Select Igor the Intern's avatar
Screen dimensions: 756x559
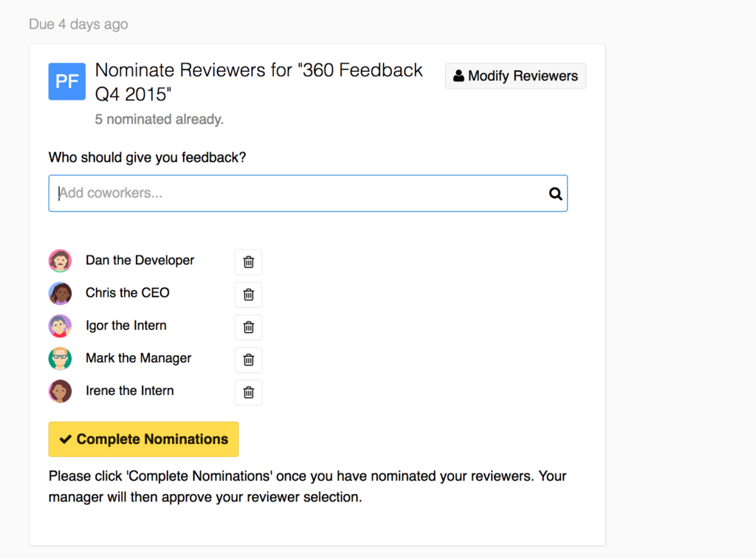[x=61, y=326]
